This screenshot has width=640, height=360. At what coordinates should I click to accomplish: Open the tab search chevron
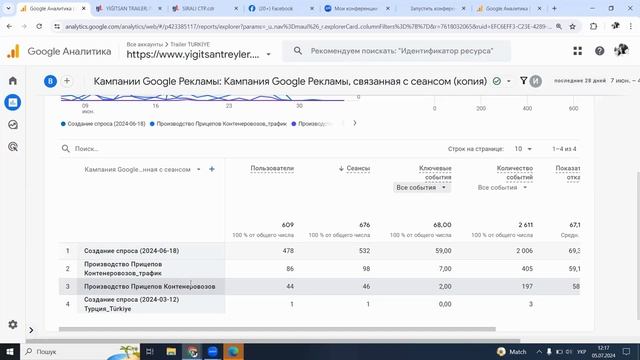click(x=8, y=8)
